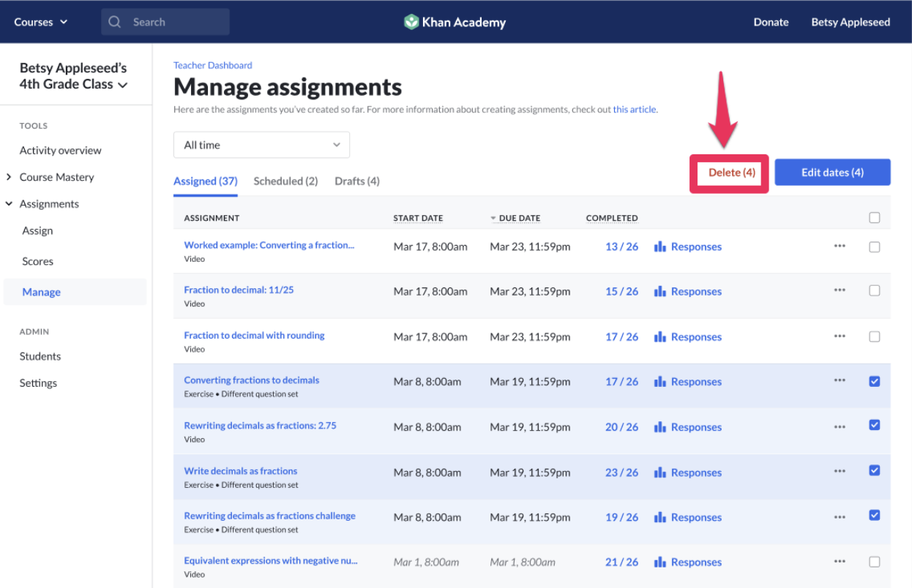Select Manage in the sidebar
Image resolution: width=912 pixels, height=588 pixels.
click(75, 292)
